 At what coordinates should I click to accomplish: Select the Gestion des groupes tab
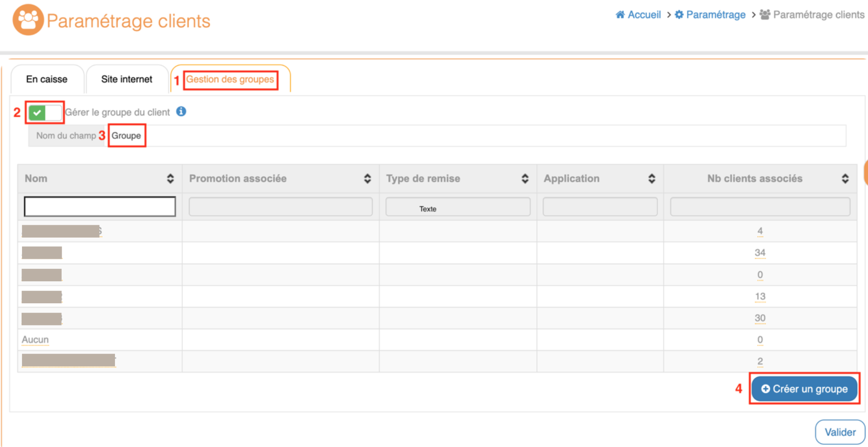[230, 79]
